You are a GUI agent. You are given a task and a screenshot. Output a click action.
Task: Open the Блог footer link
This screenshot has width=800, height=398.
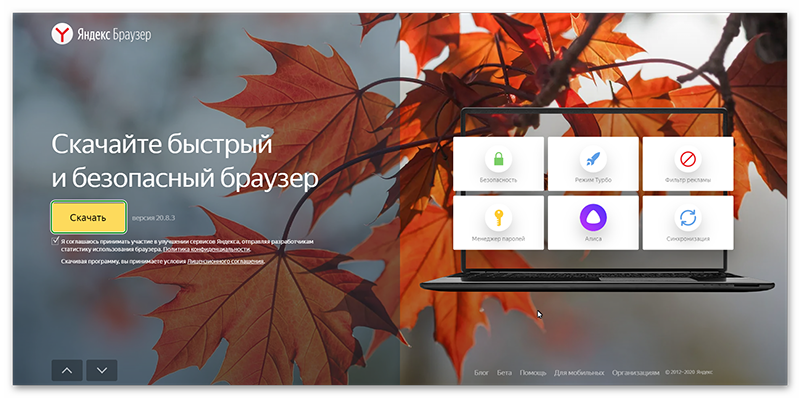click(x=482, y=372)
